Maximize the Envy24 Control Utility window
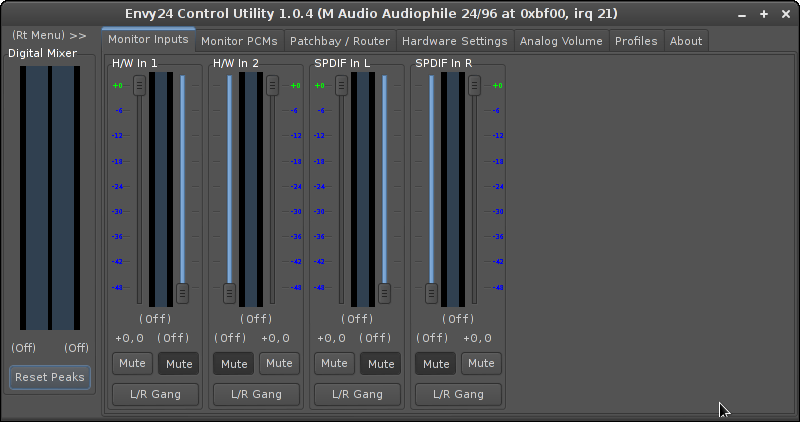This screenshot has width=800, height=422. 764,14
